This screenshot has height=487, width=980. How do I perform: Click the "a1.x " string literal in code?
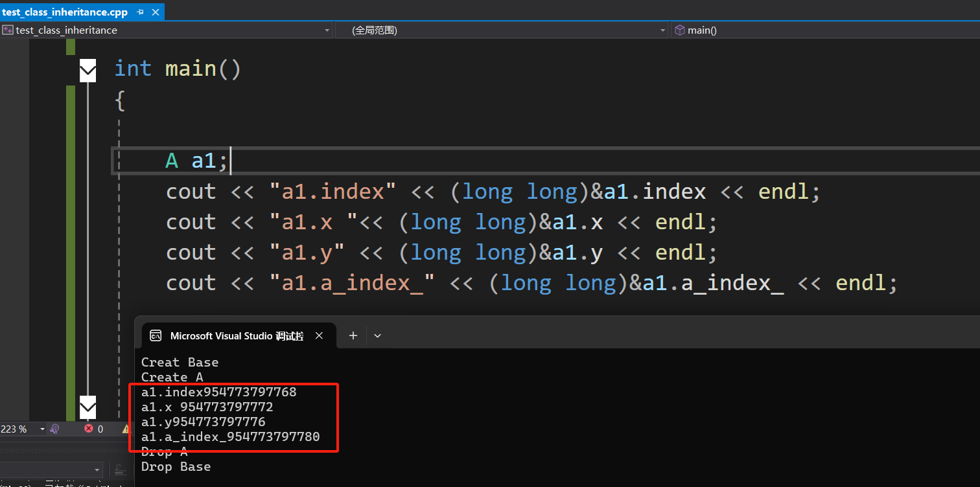click(x=313, y=222)
